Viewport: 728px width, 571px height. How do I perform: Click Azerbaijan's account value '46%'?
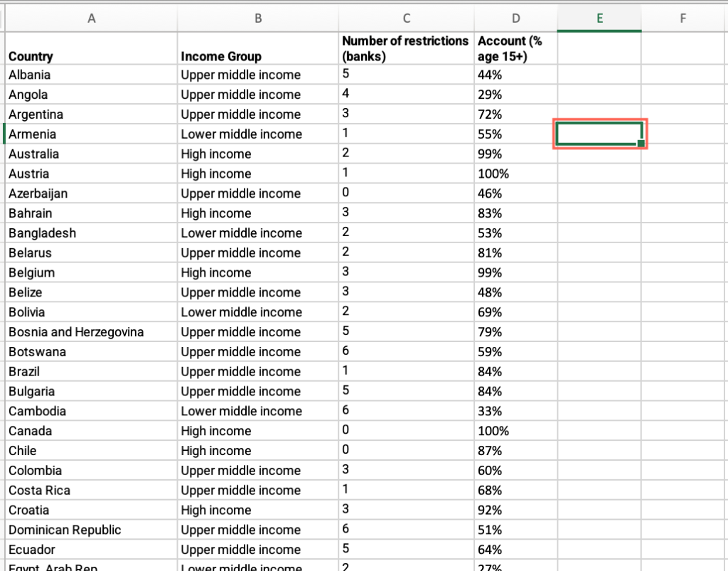point(516,193)
